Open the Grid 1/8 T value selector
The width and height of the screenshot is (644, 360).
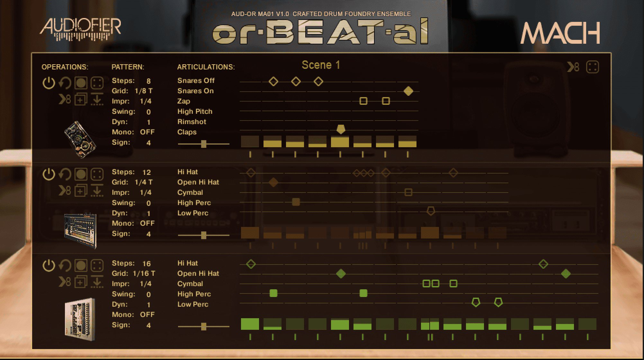coord(143,91)
